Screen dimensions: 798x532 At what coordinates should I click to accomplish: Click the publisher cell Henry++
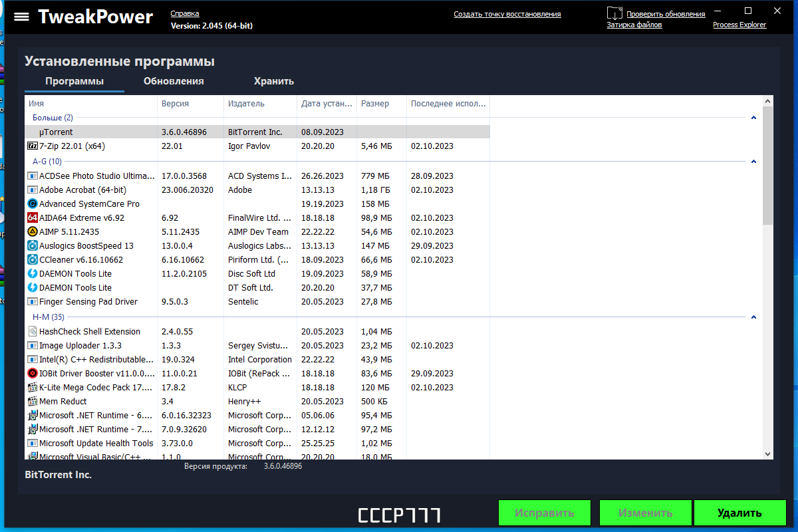click(245, 402)
